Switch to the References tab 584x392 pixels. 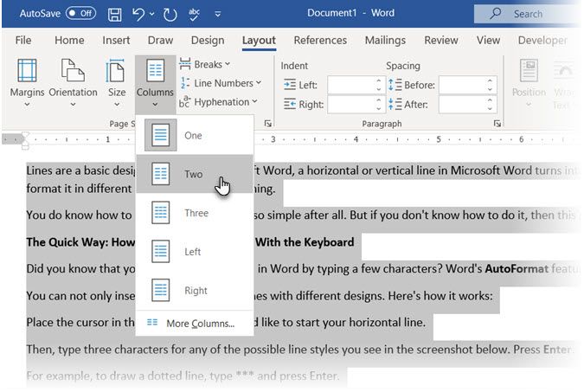320,40
